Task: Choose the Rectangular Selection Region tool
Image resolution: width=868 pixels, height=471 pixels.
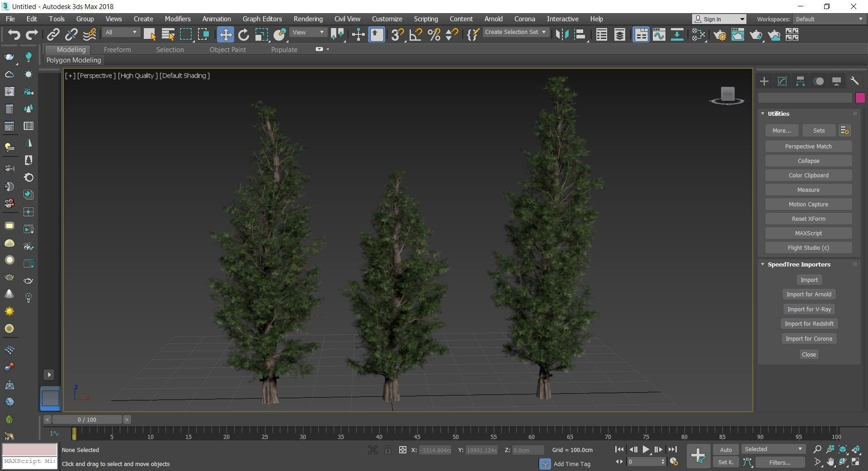Action: pos(186,34)
